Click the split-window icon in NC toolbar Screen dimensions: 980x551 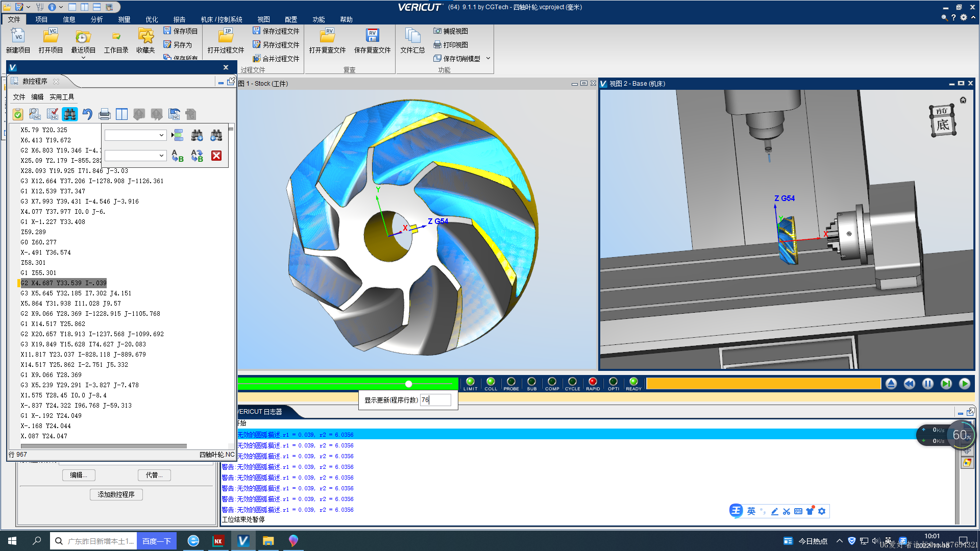pyautogui.click(x=121, y=114)
